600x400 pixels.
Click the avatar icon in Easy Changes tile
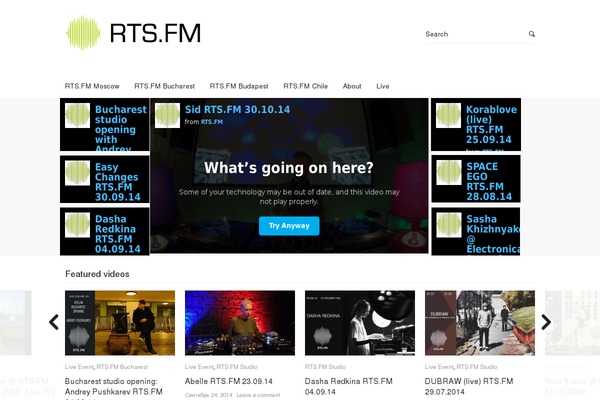coord(77,173)
